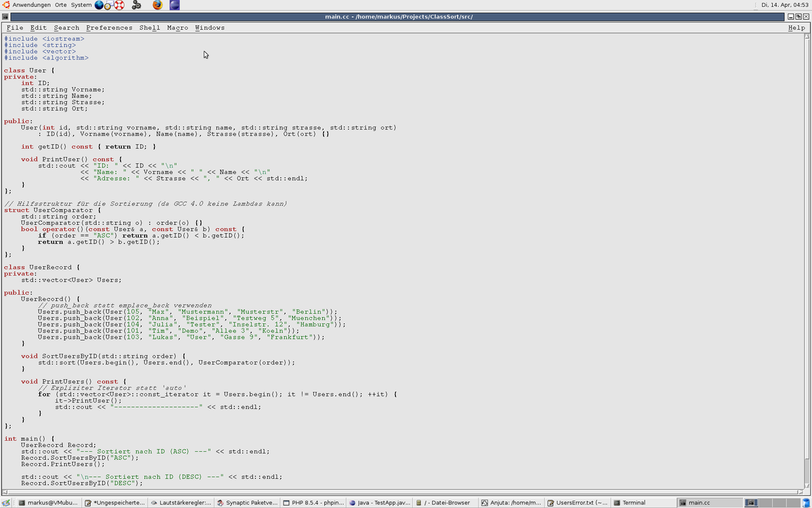Viewport: 812px width, 508px height.
Task: Select main.cc taskbar window button
Action: (x=710, y=503)
